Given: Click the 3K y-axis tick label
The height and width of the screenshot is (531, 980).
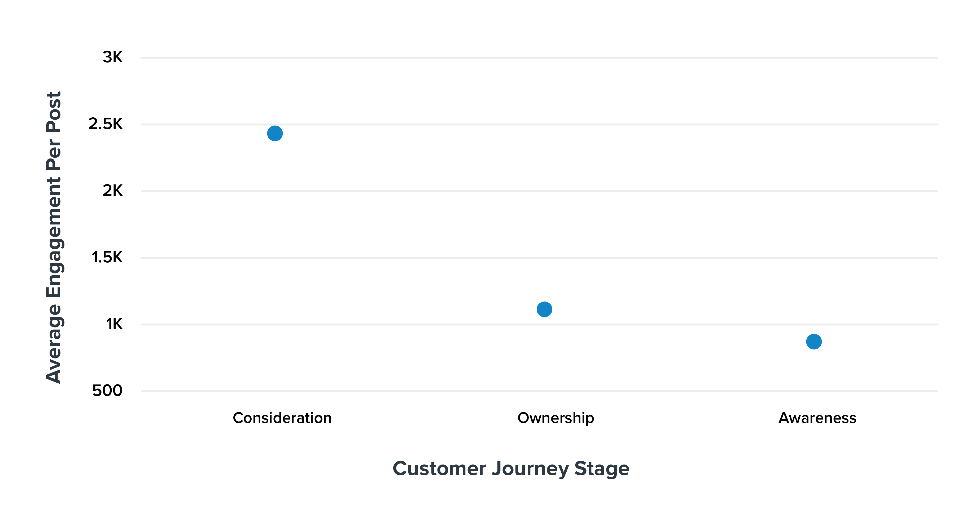Looking at the screenshot, I should [x=113, y=57].
